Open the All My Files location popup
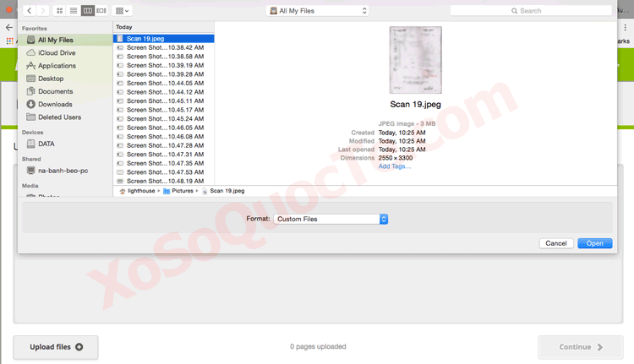634x364 pixels. 318,11
